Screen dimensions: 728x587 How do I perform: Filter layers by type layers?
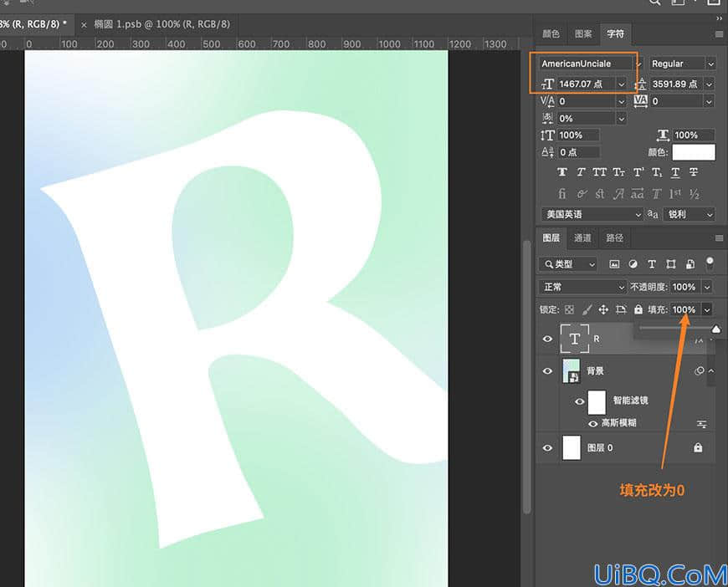[652, 264]
